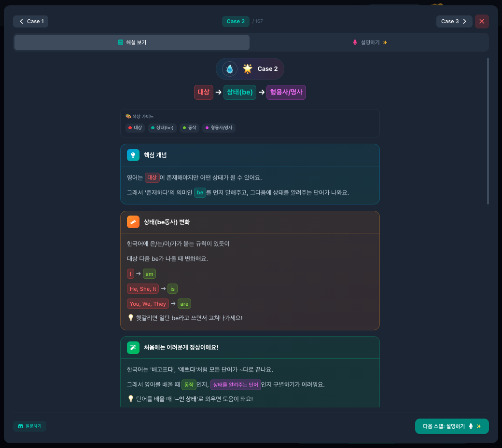This screenshot has height=448, width=502.
Task: Click the green 'is' verb tag
Action: (x=173, y=289)
